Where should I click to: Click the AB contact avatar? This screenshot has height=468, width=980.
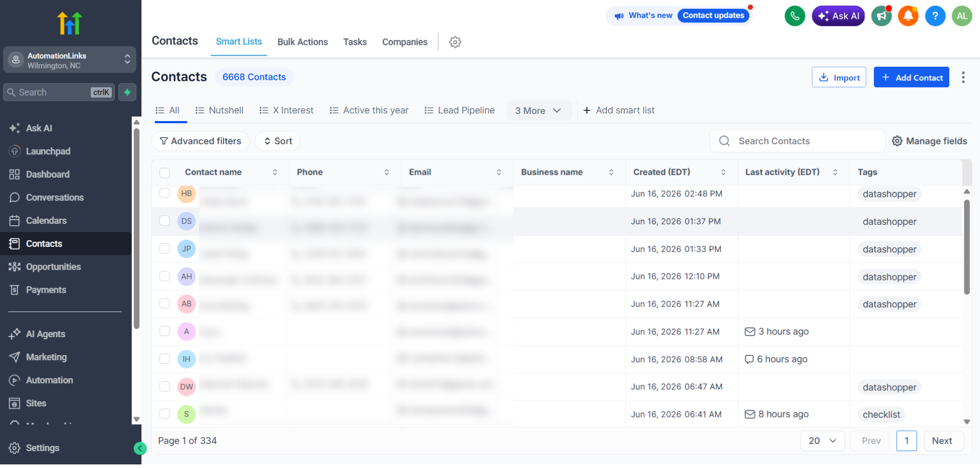(x=186, y=304)
